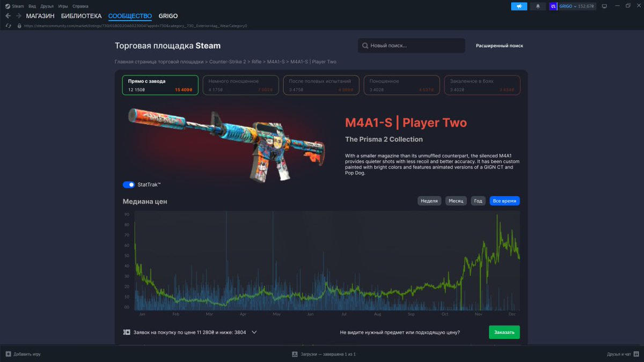Click the Steam logo icon in menu bar

[x=8, y=6]
